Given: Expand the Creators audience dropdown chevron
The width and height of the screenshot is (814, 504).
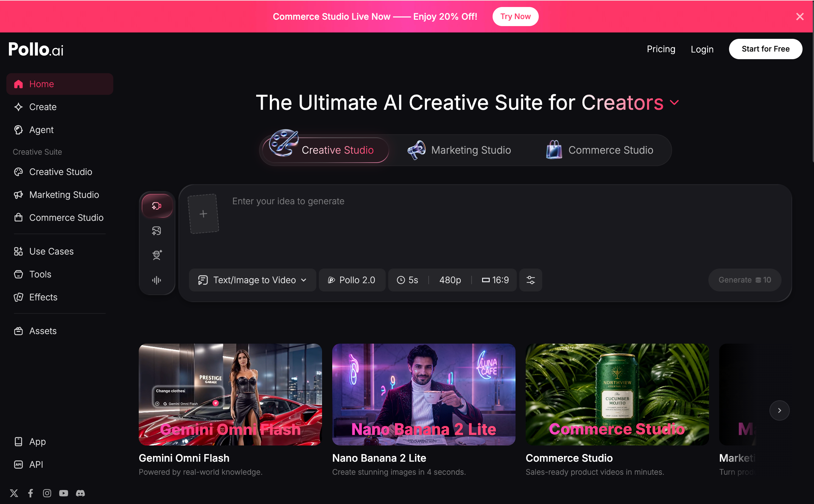Looking at the screenshot, I should (x=674, y=103).
